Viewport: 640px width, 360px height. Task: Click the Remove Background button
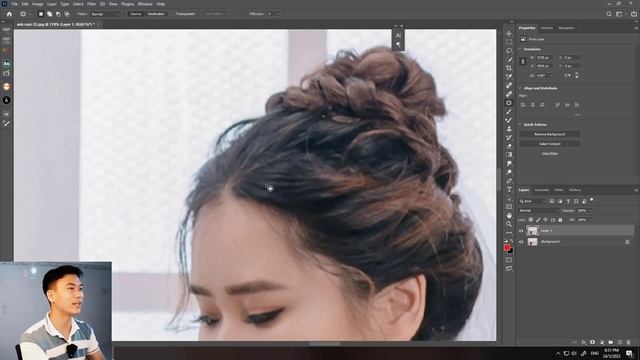pos(550,134)
